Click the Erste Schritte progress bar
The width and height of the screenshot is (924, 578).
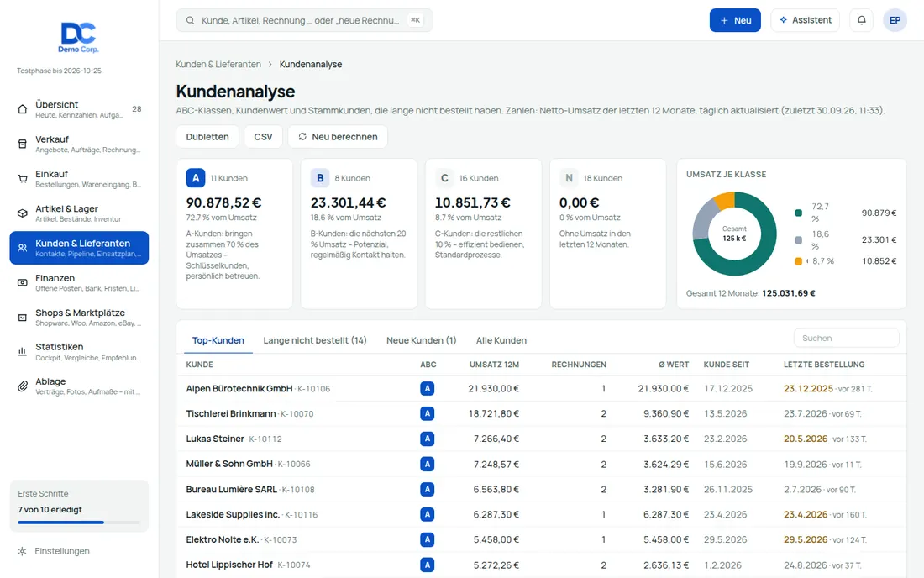coord(79,522)
